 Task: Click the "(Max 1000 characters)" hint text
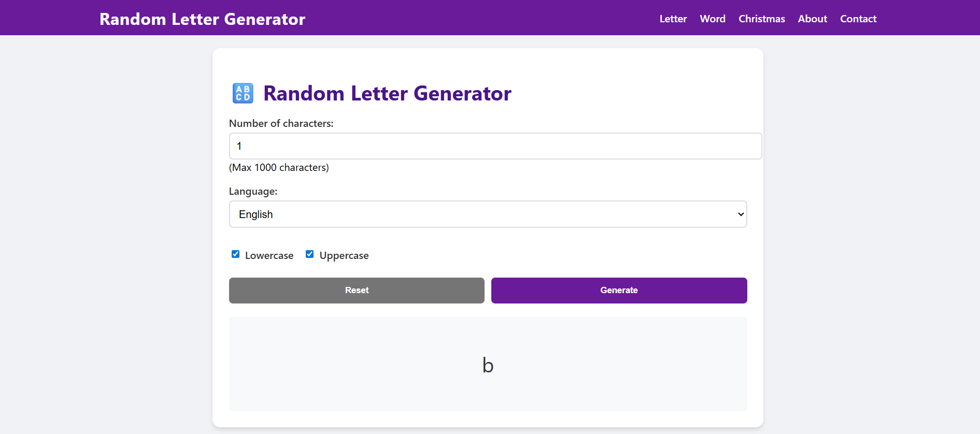(x=279, y=168)
